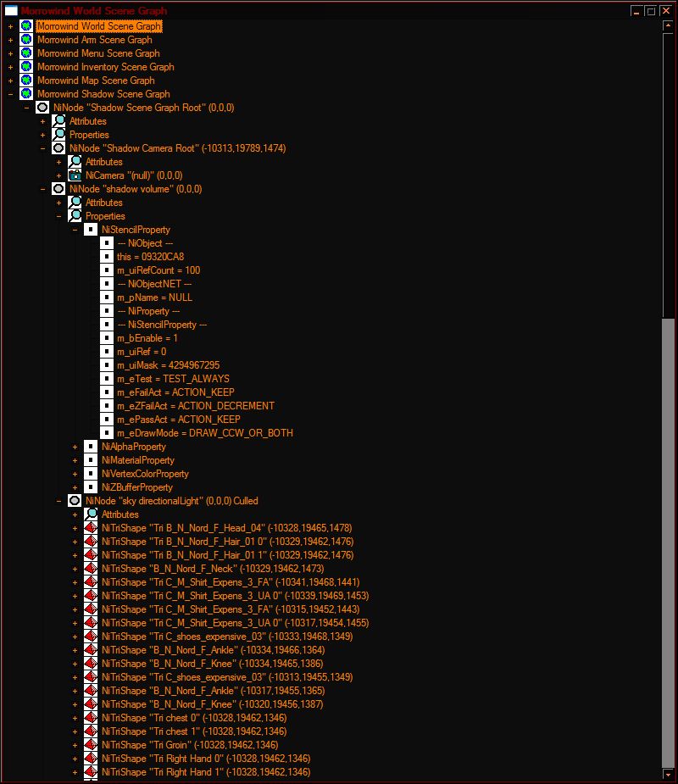Screen dimensions: 678x784
Task: Click mesh icon of B_N_Nord_F_Neck shape
Action: [91, 568]
